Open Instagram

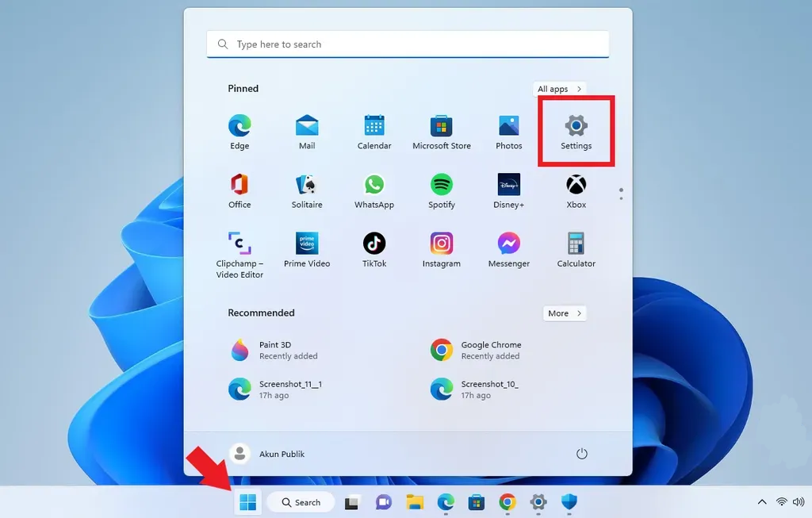click(441, 250)
